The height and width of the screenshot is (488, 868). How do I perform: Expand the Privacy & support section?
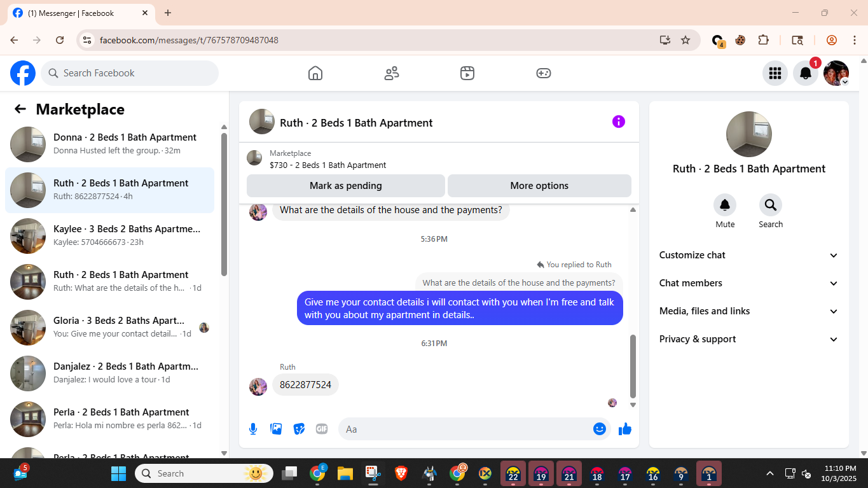click(x=748, y=339)
